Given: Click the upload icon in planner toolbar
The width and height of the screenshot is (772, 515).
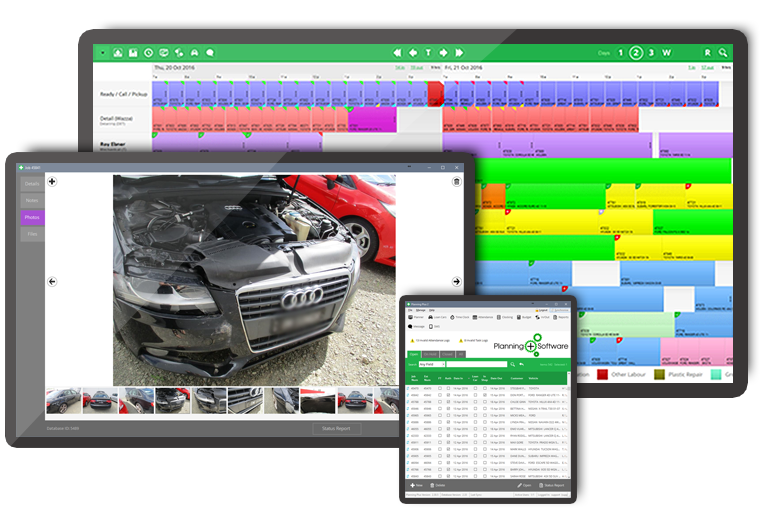Looking at the screenshot, I should [x=118, y=53].
